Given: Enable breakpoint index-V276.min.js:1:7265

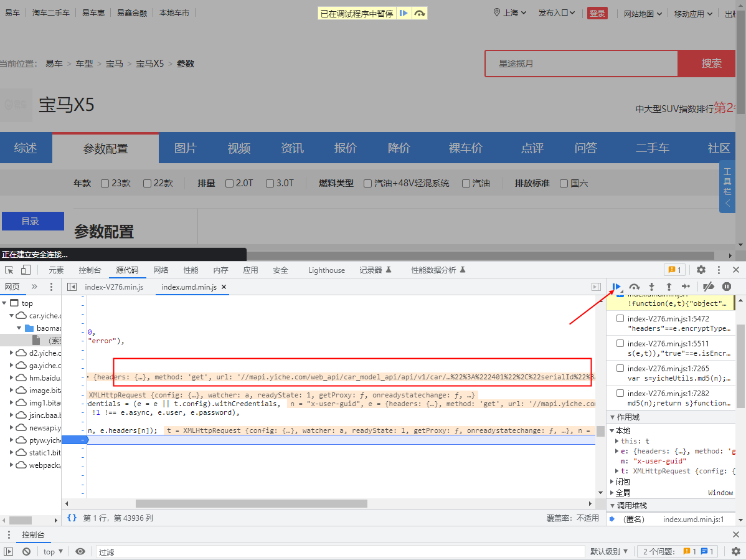Looking at the screenshot, I should [620, 368].
